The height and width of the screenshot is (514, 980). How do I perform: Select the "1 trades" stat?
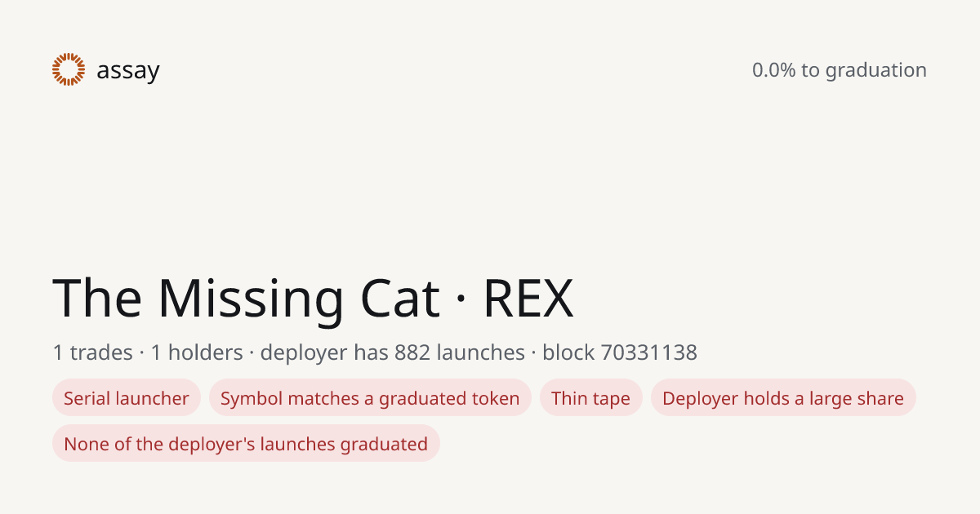[x=92, y=352]
